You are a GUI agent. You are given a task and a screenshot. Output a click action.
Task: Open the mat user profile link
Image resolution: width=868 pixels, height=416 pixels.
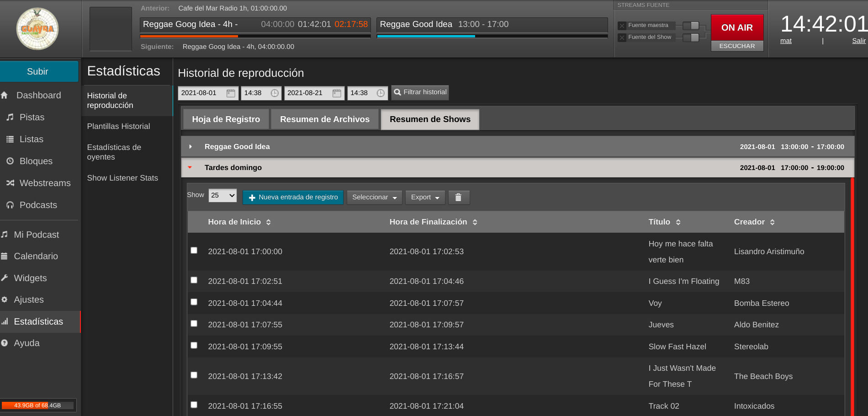click(786, 41)
